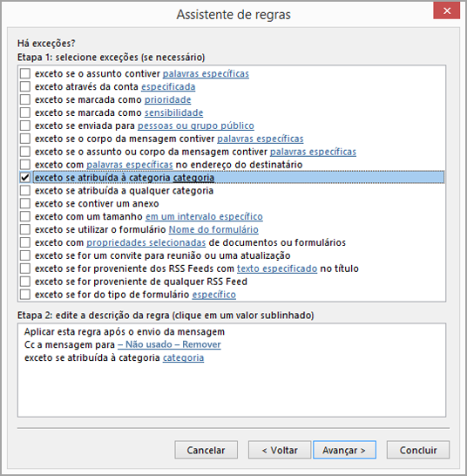Finish the rule with Concluir
Viewport: 467px width, 476px height.
[418, 450]
